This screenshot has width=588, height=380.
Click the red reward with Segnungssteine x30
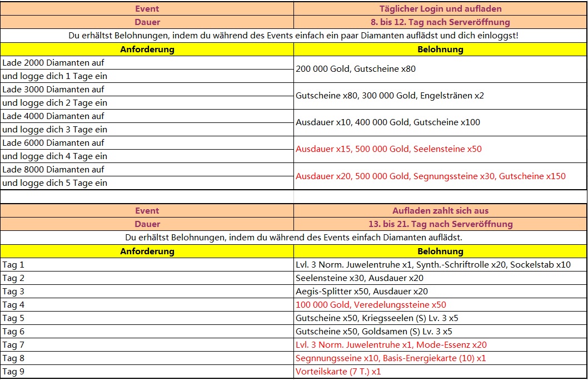tap(430, 176)
